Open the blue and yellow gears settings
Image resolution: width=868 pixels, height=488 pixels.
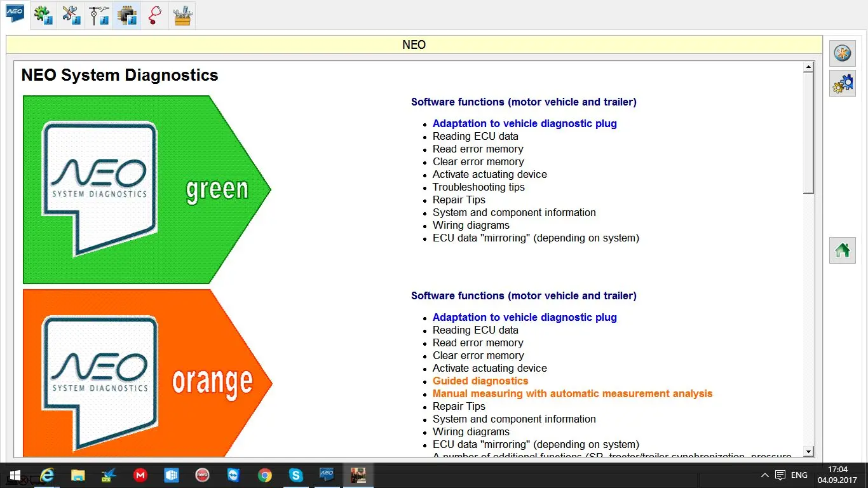tap(843, 83)
